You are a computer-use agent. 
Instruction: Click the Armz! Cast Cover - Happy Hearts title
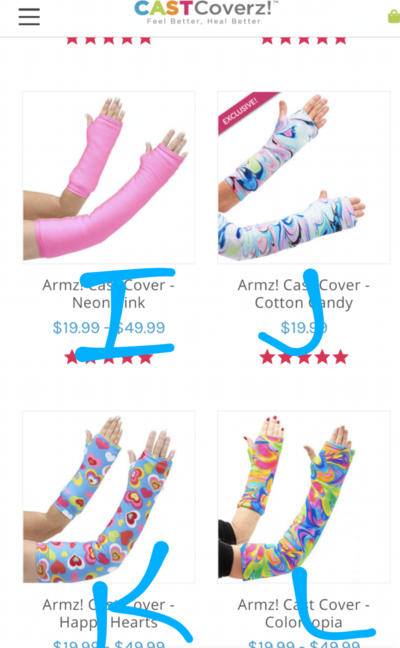click(109, 613)
